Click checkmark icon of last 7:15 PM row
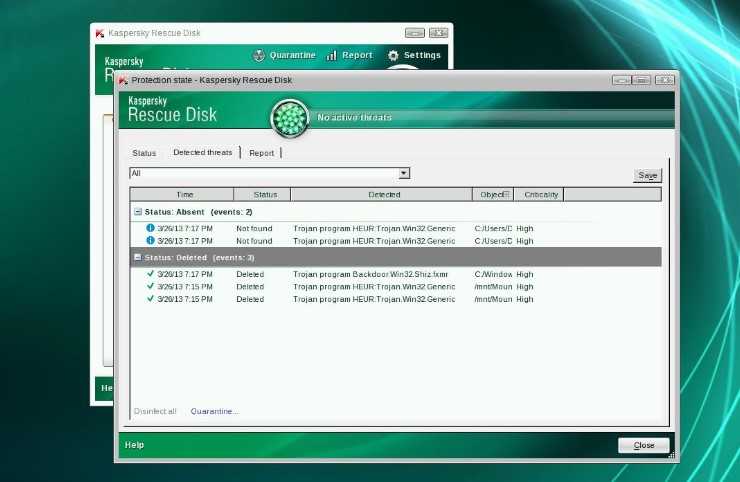 click(x=151, y=298)
